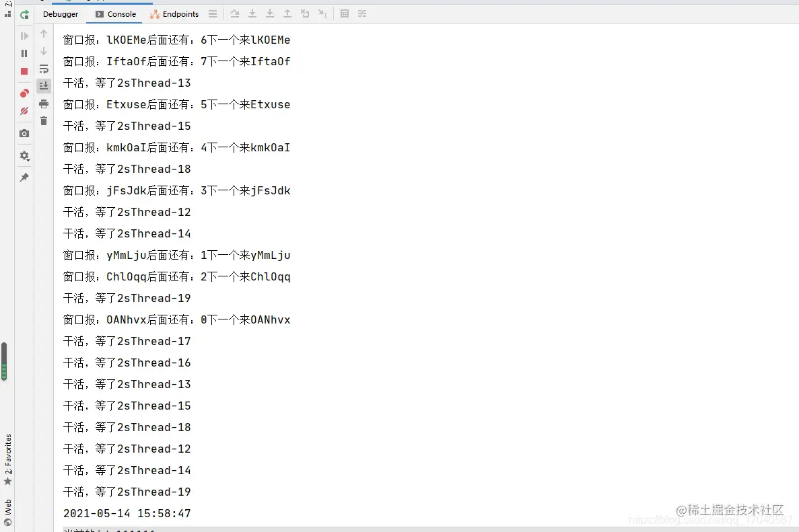Click the Trace Current Stream Chain icon
799x532 pixels.
click(362, 13)
